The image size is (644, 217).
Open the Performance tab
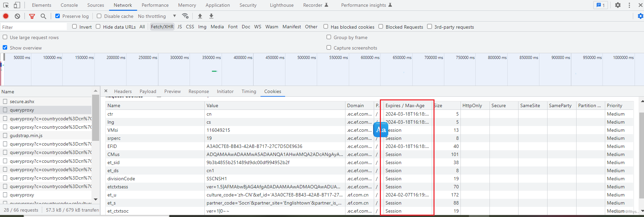pos(155,5)
